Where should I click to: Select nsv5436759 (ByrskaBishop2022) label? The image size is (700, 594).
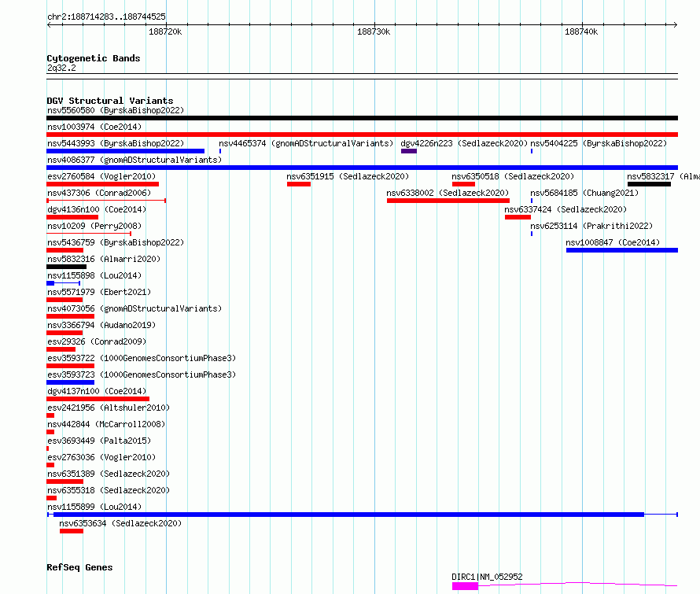(x=116, y=242)
